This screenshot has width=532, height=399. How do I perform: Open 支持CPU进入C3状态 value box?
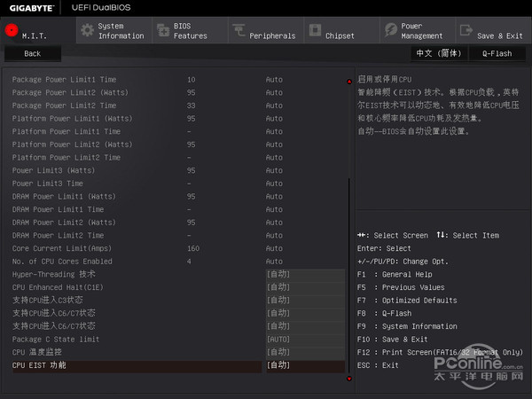tap(305, 301)
